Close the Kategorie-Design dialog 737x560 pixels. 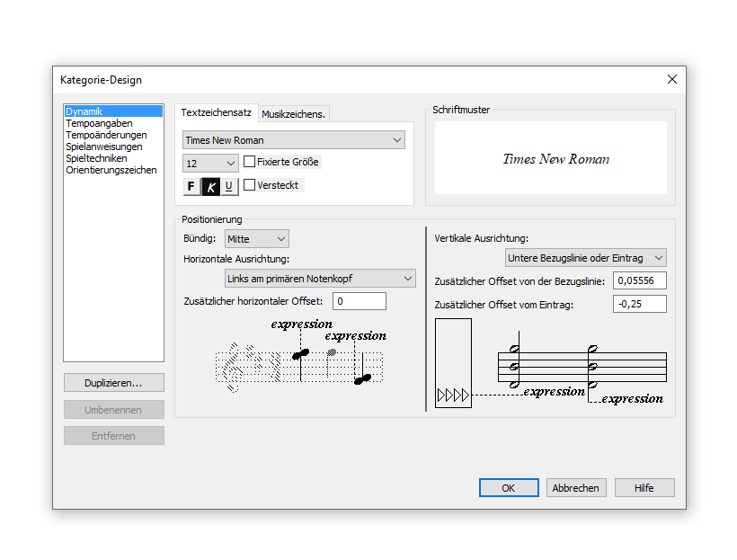672,79
